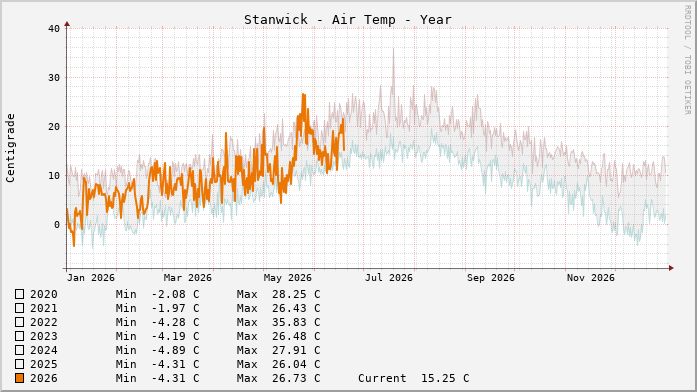The image size is (697, 392).
Task: Click the 40 y-axis tick label
Action: (54, 29)
